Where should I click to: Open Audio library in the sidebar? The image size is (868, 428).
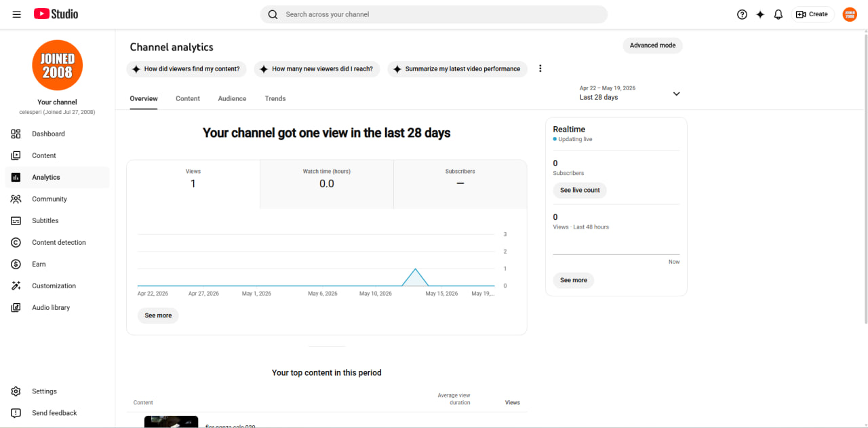(x=58, y=307)
